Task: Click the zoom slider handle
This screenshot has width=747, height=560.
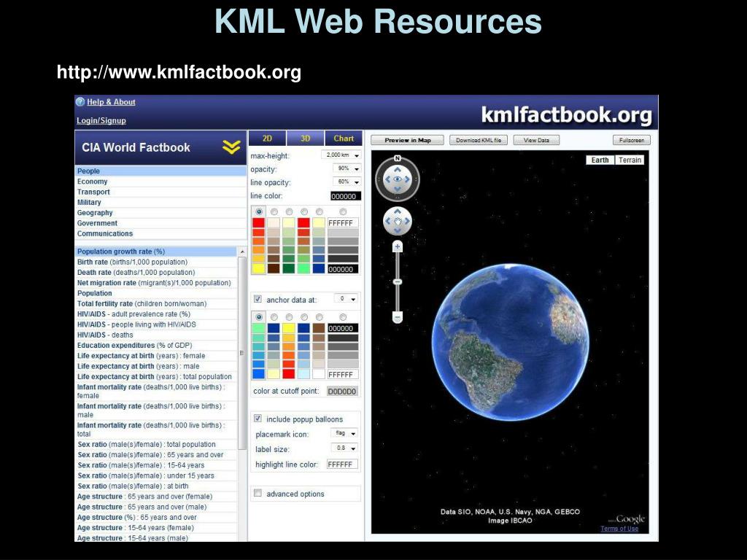Action: [398, 282]
